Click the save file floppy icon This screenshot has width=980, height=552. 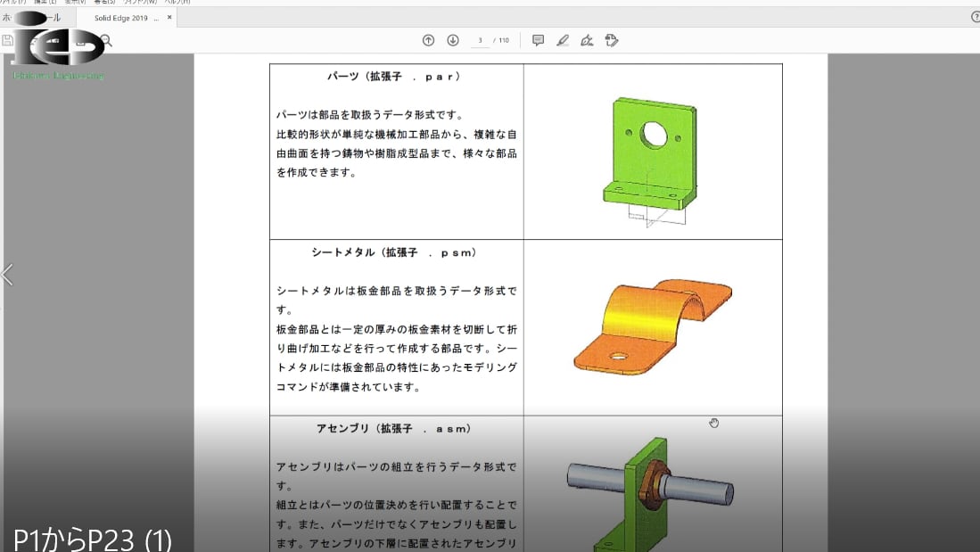pos(8,40)
